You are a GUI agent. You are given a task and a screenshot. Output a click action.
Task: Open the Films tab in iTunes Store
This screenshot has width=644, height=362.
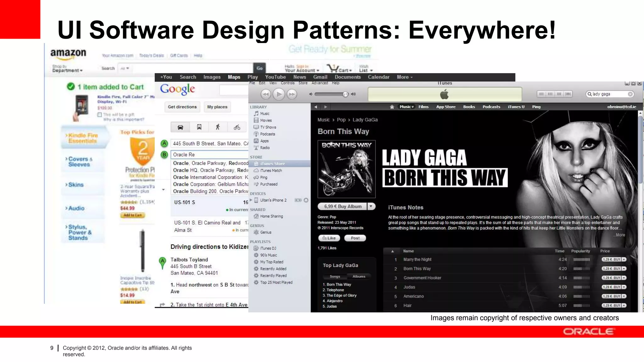pos(424,107)
